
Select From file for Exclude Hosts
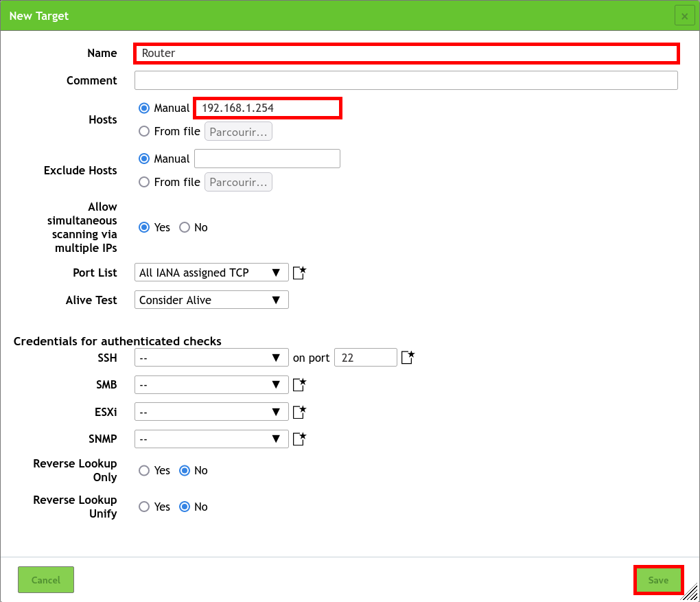[x=143, y=182]
